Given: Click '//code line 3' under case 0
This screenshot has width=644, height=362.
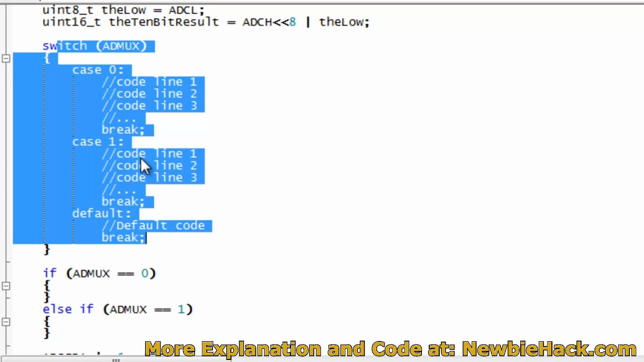Looking at the screenshot, I should (149, 106).
